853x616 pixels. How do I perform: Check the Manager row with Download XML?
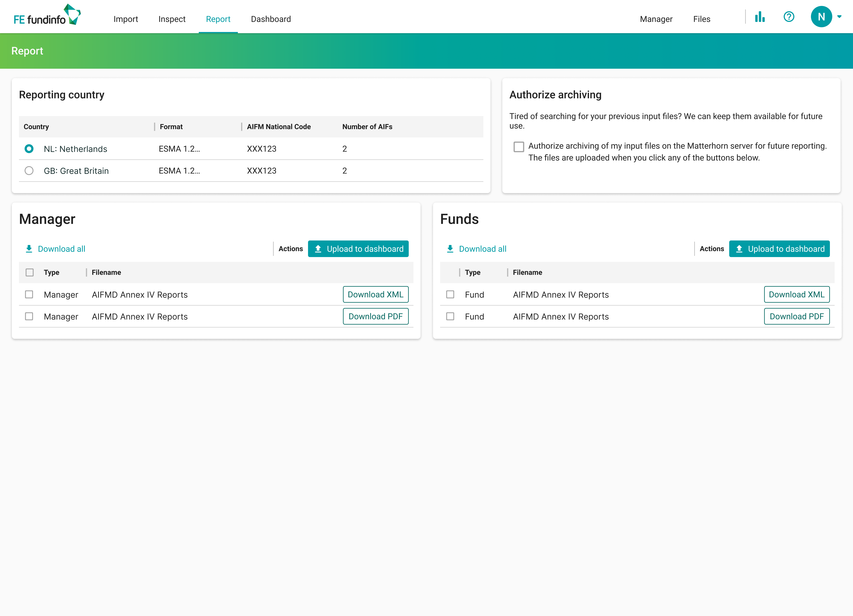point(29,295)
